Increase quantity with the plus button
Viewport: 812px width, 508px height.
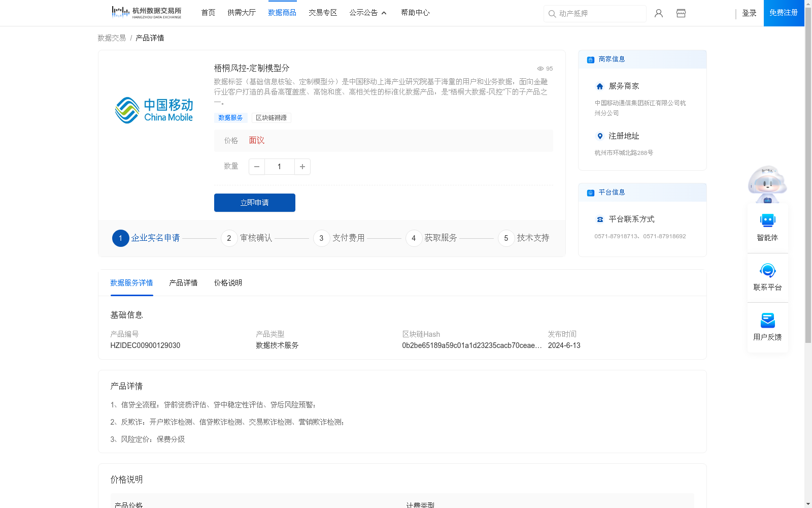302,167
